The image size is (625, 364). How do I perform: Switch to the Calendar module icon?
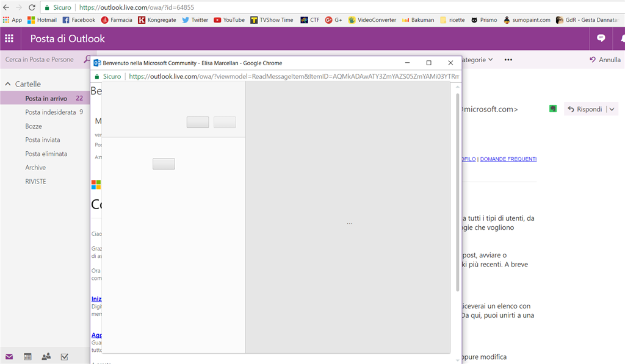(x=27, y=357)
